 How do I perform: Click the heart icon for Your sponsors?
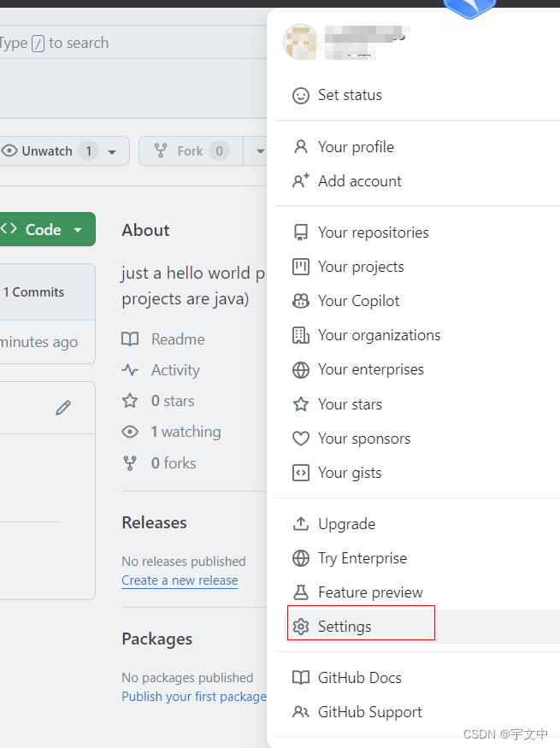point(300,439)
